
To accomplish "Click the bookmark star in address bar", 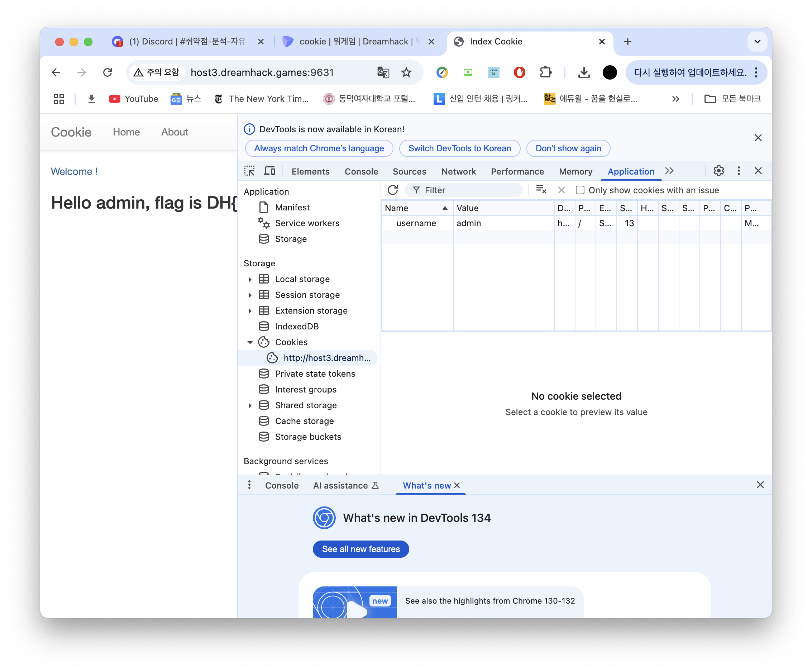I will (x=406, y=72).
